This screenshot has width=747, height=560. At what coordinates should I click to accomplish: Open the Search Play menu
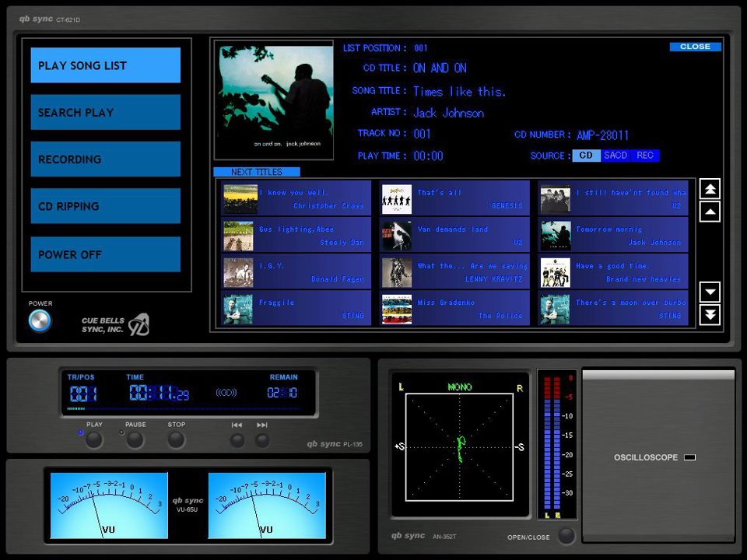pyautogui.click(x=105, y=112)
